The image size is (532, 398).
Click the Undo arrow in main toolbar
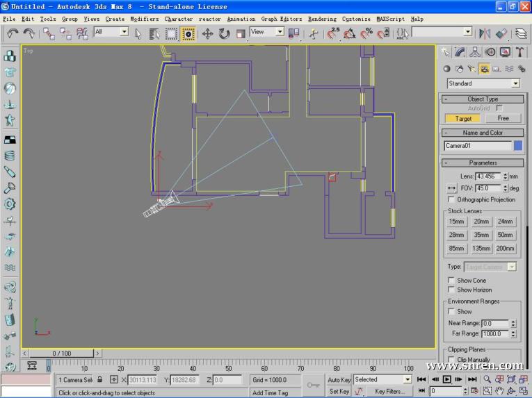(11, 33)
